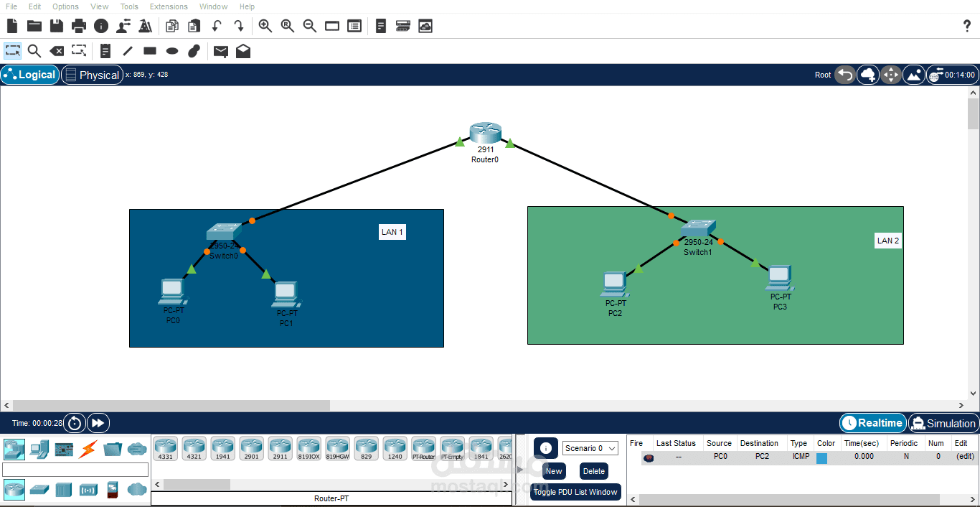
Task: Click the fast forward time button
Action: coord(98,423)
